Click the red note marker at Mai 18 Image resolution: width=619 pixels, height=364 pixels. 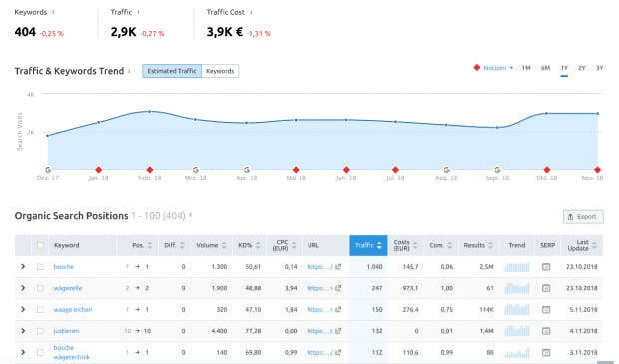tap(296, 170)
